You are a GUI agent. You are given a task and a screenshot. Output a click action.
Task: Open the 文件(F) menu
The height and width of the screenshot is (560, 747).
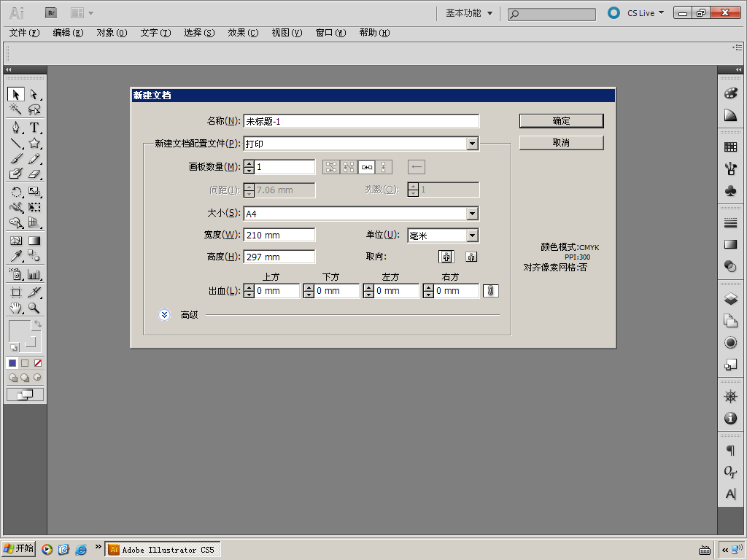coord(24,33)
